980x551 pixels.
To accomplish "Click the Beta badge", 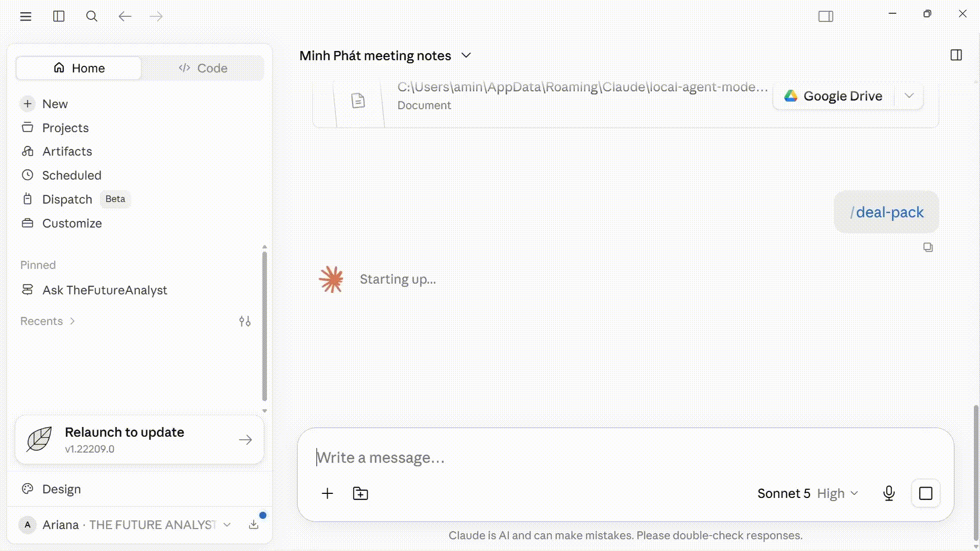I will 115,199.
